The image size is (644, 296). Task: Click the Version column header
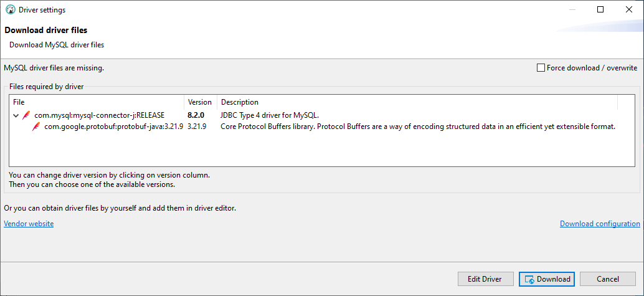tap(200, 102)
